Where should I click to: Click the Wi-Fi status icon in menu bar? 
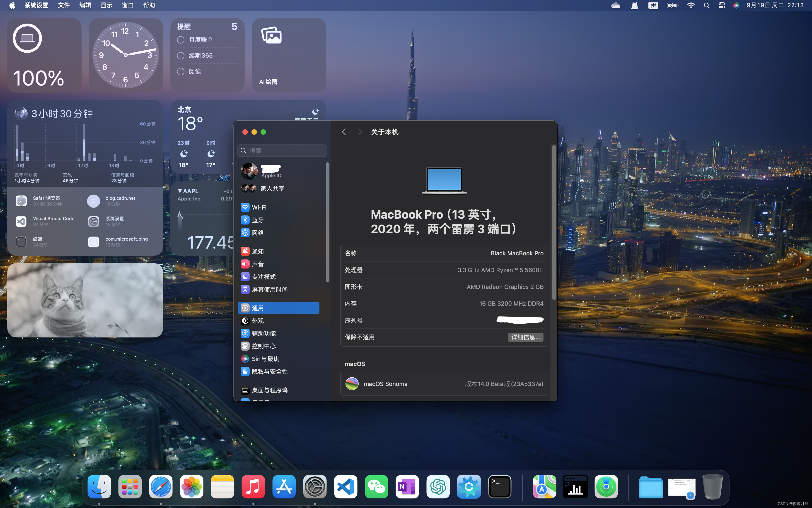click(691, 5)
